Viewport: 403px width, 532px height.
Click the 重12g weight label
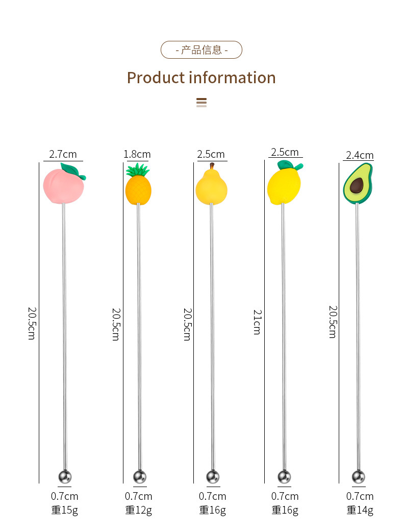pos(138,510)
